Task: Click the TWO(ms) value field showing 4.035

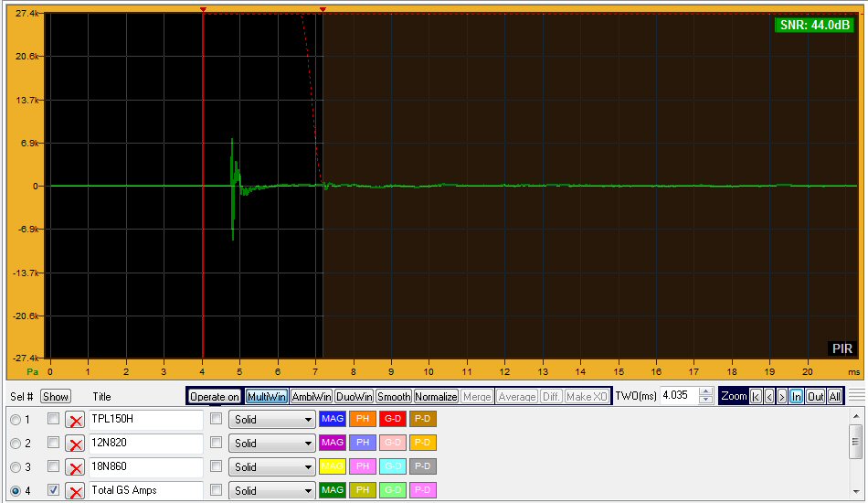Action: (679, 395)
